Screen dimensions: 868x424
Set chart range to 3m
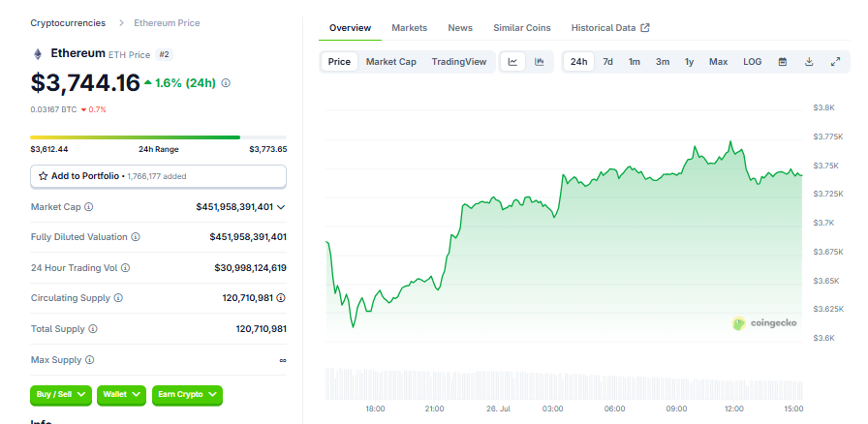[662, 62]
